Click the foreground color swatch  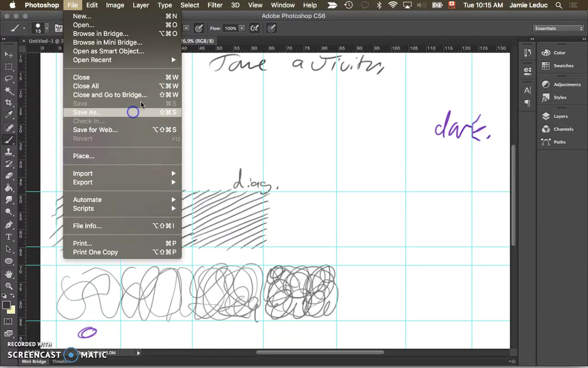tap(6, 305)
